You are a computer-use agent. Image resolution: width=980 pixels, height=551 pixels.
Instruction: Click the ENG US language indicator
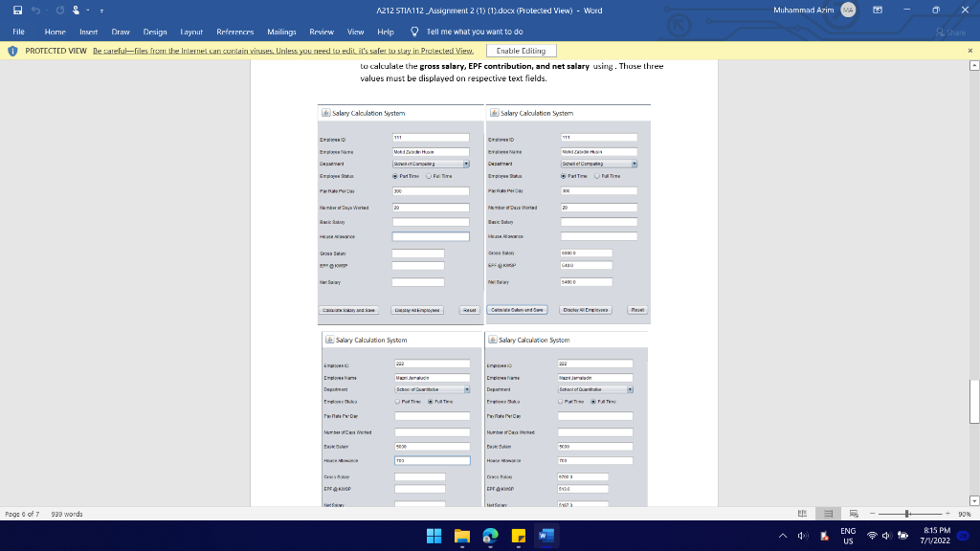click(x=848, y=536)
